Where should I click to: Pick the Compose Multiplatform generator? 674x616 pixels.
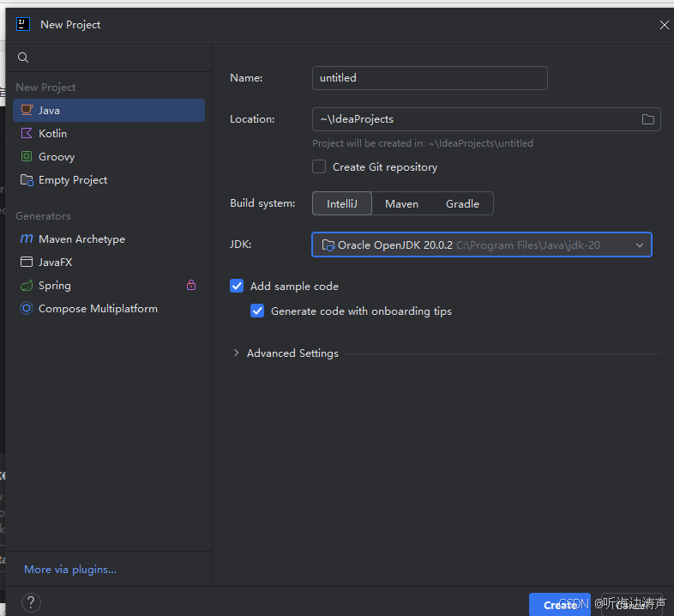109,309
